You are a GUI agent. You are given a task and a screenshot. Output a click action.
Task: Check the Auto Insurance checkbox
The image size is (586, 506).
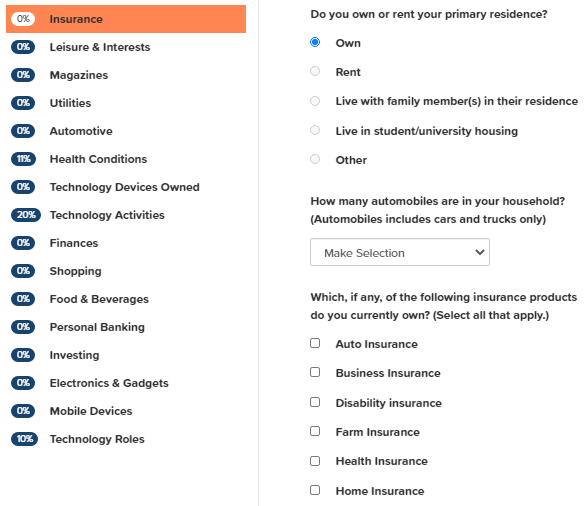[x=315, y=343]
